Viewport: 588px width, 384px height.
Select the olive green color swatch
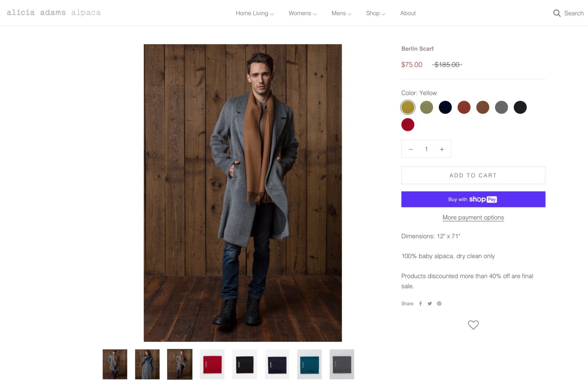tap(426, 107)
